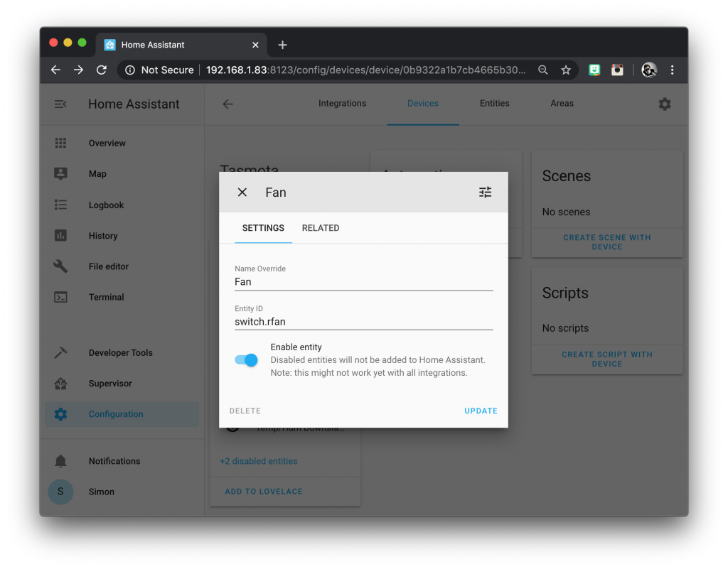Click the 'No scripts' text
728x569 pixels.
(x=565, y=328)
